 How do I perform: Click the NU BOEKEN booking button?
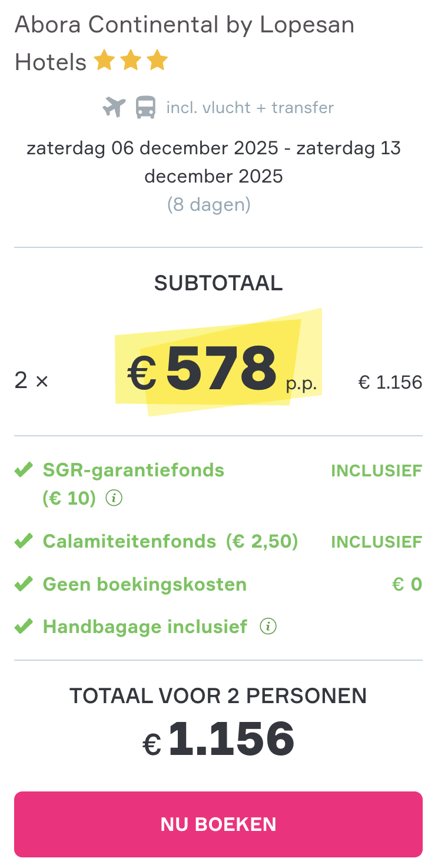tap(218, 824)
